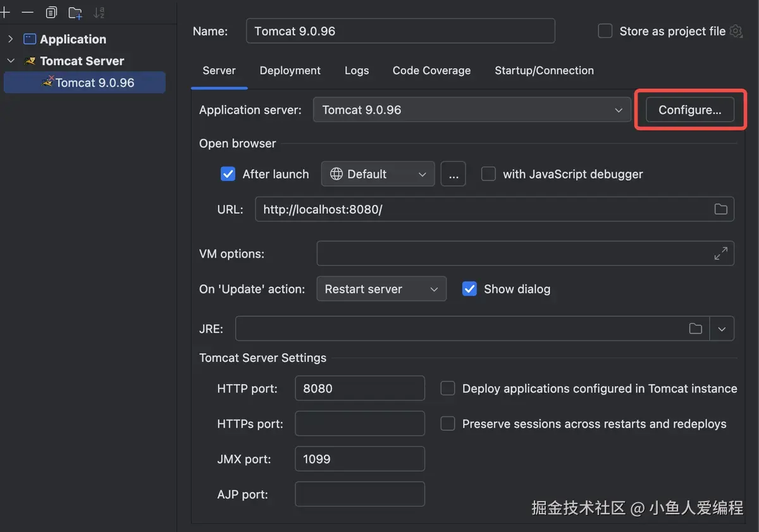759x532 pixels.
Task: Uncheck Show dialog option
Action: coord(469,289)
